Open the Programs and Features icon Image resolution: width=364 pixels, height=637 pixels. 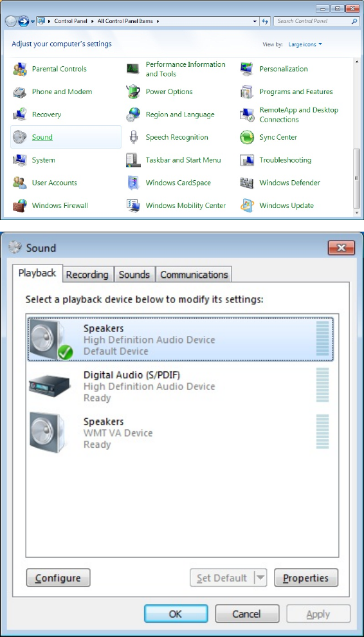pyautogui.click(x=247, y=92)
